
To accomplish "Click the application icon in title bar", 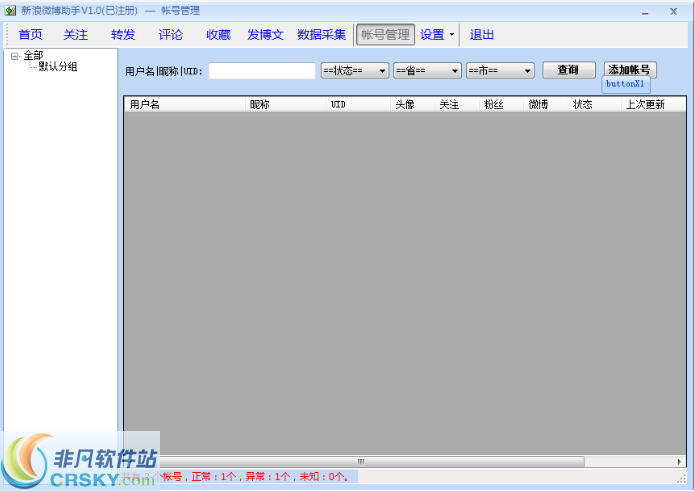I will point(10,11).
